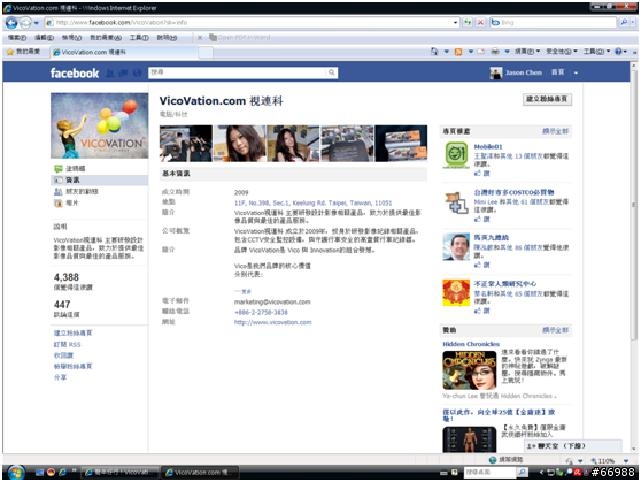Click the Hidden Chronicles ad image
The height and width of the screenshot is (480, 640).
(469, 370)
